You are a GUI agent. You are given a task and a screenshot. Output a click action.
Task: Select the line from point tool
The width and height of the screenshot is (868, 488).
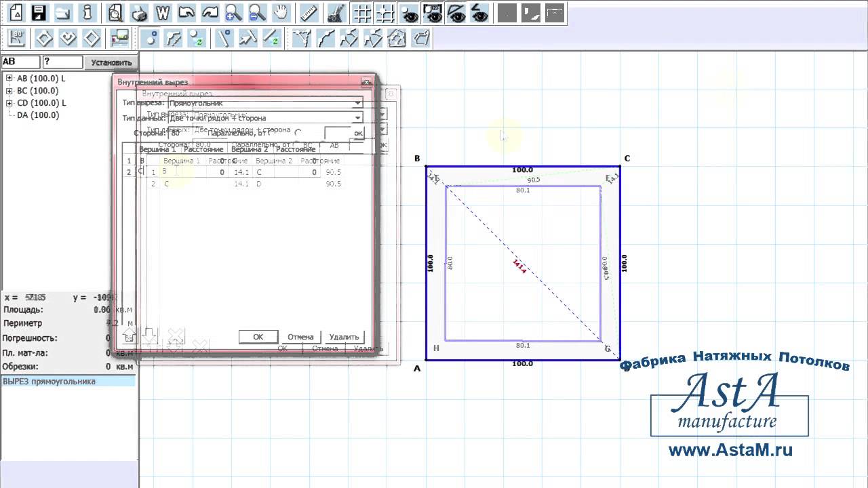click(x=224, y=37)
